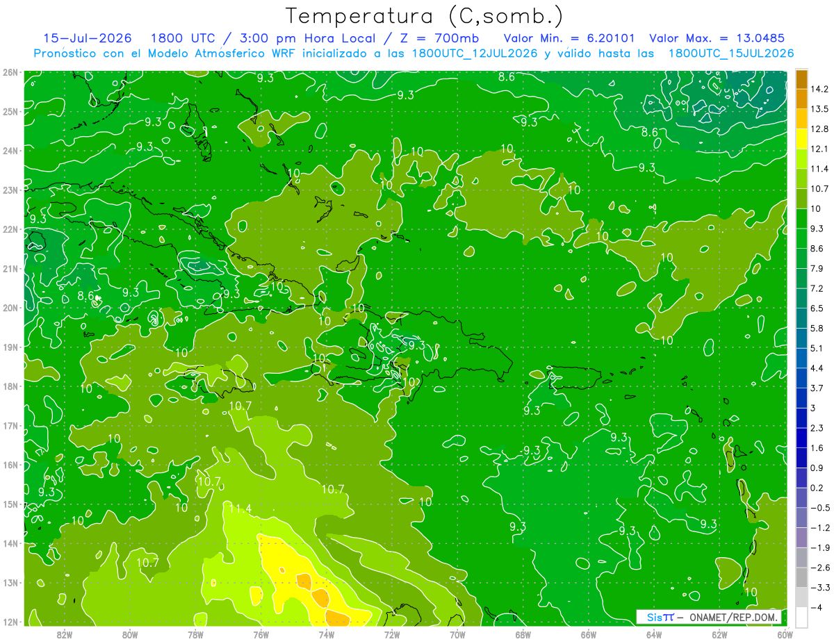The height and width of the screenshot is (644, 834).
Task: Click the '78W' longitude label
Action: tap(195, 634)
